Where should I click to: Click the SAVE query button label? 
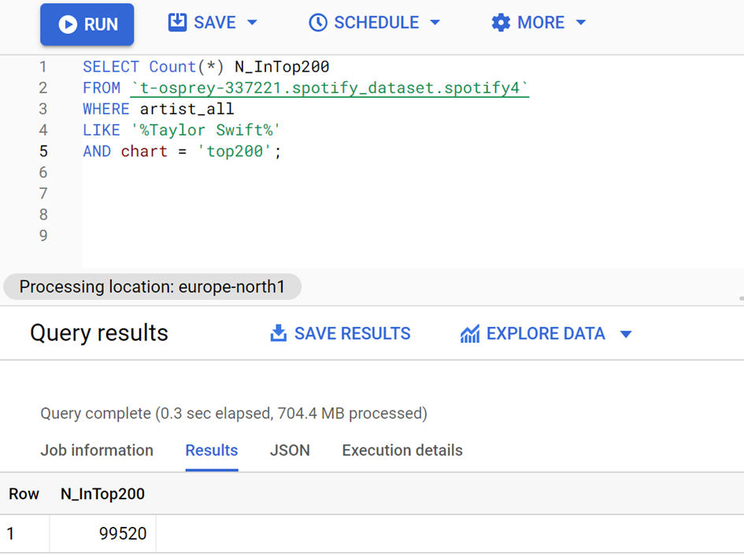[214, 22]
